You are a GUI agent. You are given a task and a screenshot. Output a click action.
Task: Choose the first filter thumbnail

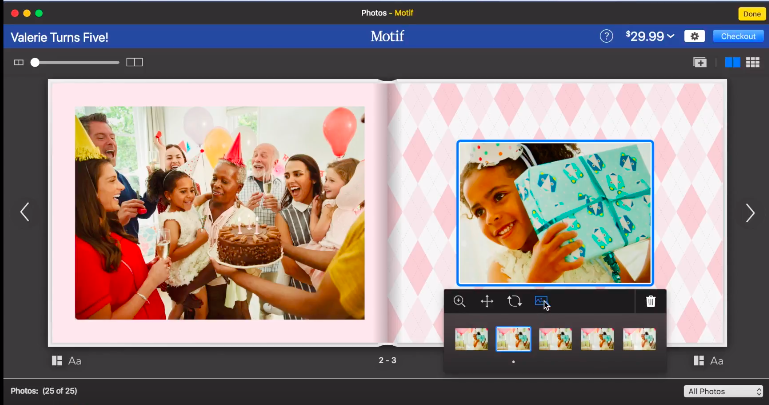tap(471, 339)
